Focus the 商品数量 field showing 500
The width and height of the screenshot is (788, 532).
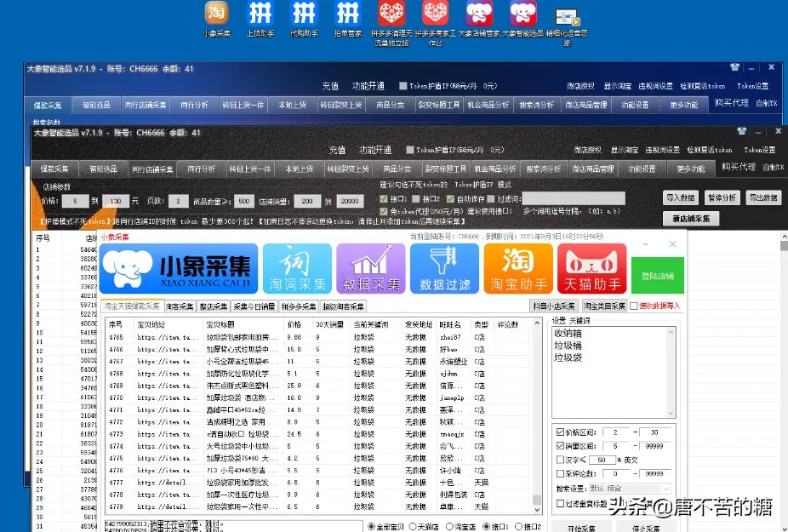[x=244, y=201]
